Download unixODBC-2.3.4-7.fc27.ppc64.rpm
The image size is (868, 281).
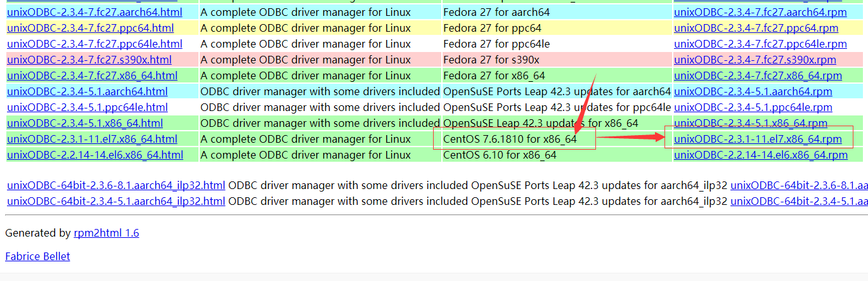pos(756,28)
